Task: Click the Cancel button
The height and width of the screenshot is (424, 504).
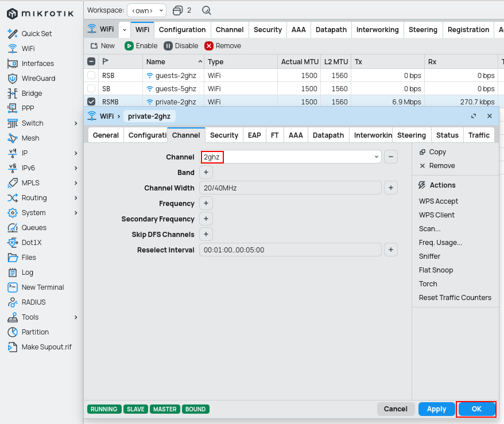Action: tap(396, 409)
